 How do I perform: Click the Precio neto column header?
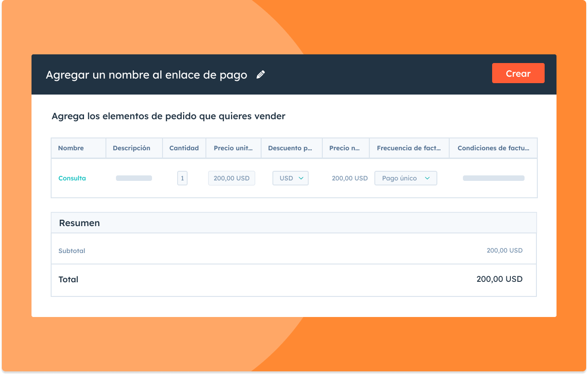click(x=345, y=148)
